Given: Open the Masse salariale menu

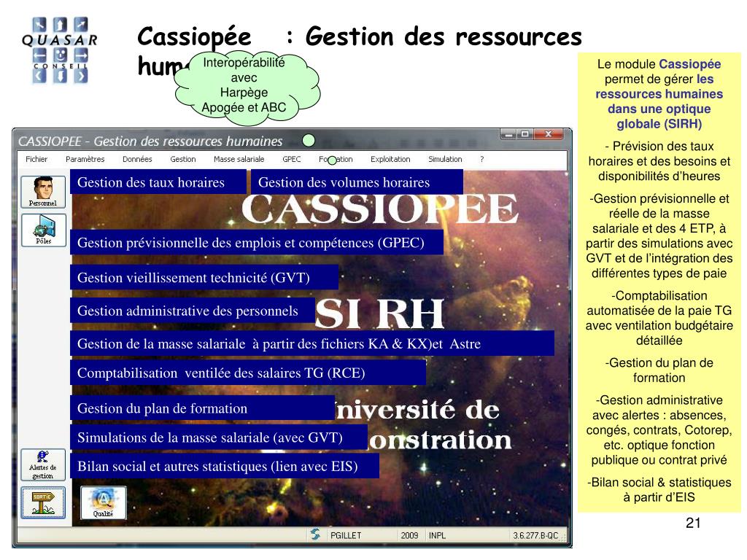Looking at the screenshot, I should 239,159.
